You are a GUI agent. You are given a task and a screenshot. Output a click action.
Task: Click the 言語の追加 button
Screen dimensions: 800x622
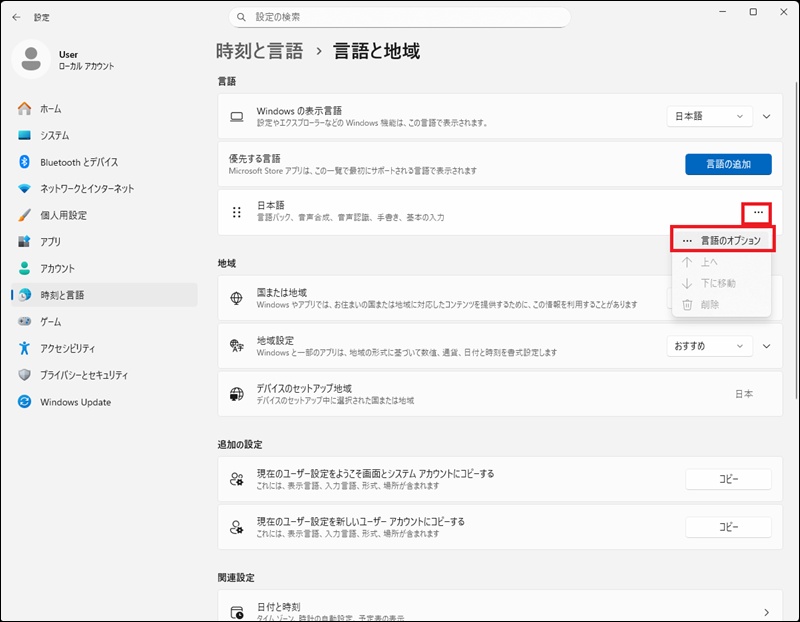point(728,164)
